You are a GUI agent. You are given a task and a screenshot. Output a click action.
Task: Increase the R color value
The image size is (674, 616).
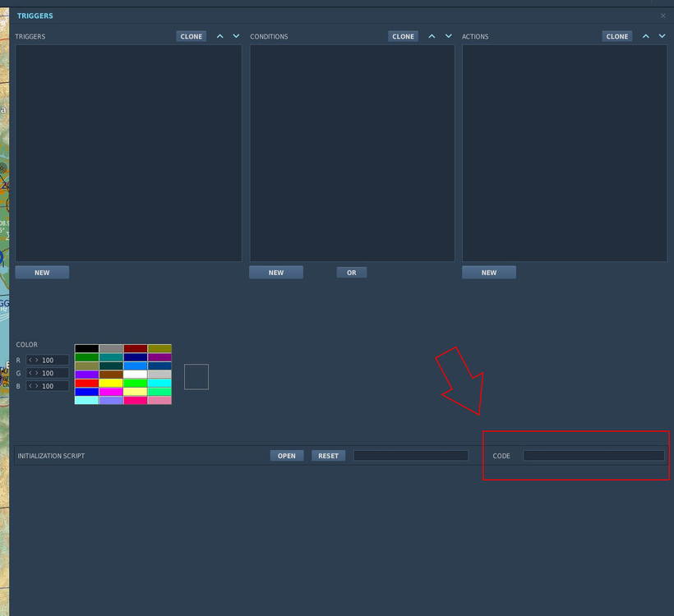pyautogui.click(x=36, y=360)
